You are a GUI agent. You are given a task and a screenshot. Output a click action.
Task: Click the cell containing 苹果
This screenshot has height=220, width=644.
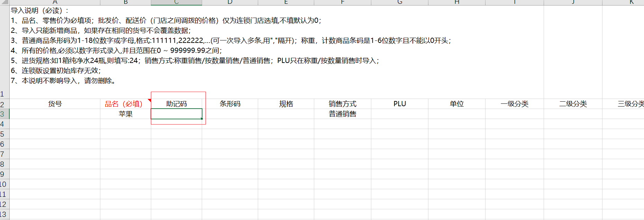click(125, 114)
